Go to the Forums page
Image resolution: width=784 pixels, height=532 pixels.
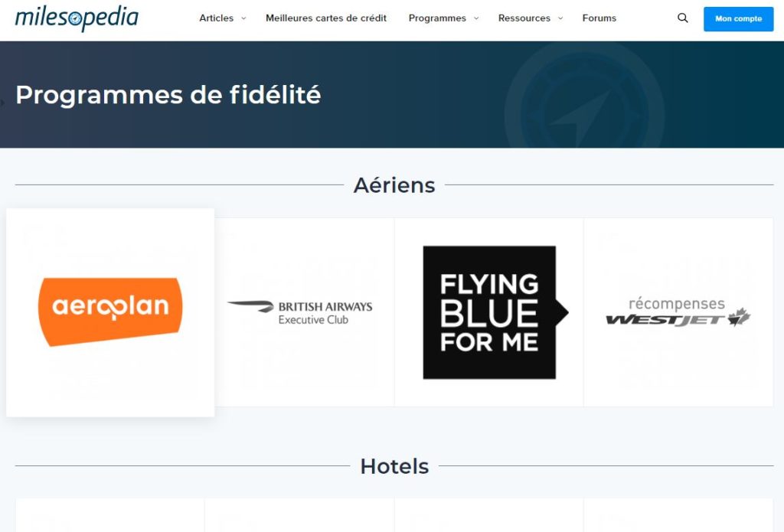[599, 18]
